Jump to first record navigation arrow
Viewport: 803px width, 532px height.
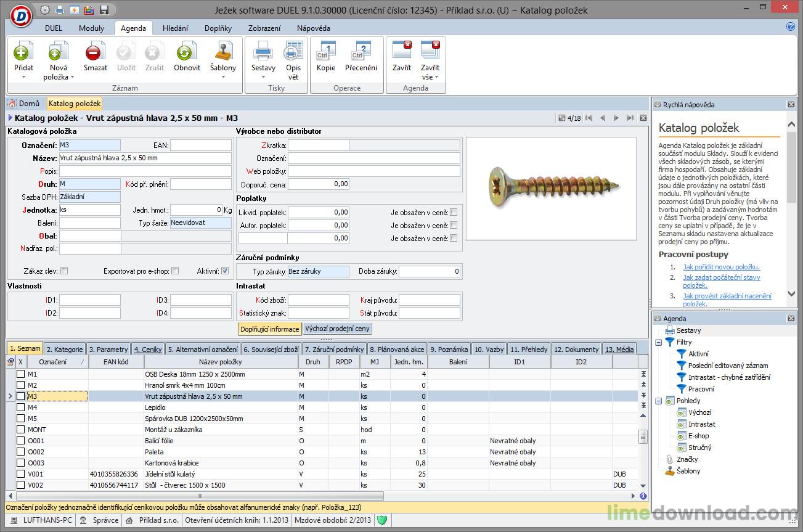click(x=589, y=118)
